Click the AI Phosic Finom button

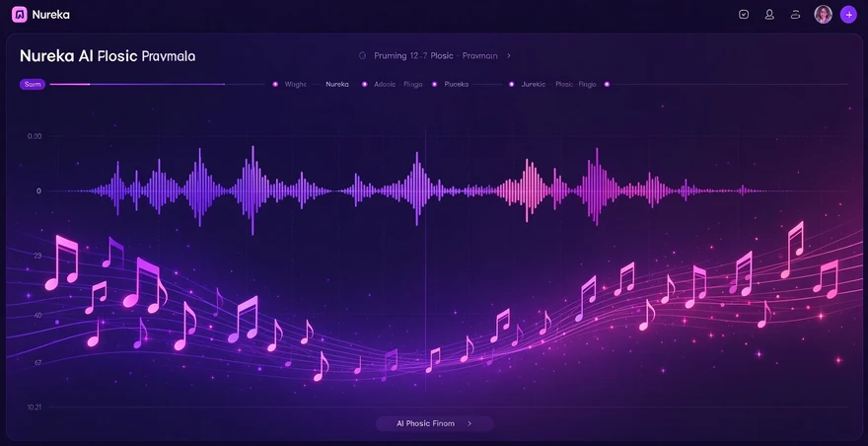coord(435,423)
